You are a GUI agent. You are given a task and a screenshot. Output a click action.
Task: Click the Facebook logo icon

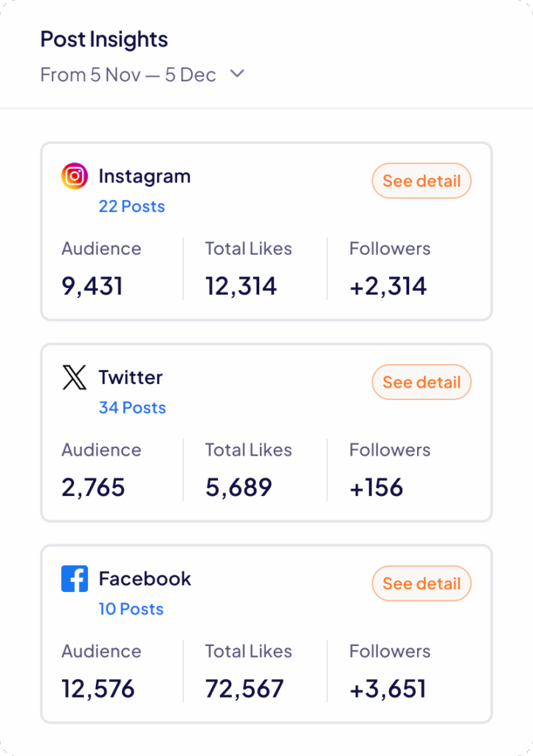point(75,579)
